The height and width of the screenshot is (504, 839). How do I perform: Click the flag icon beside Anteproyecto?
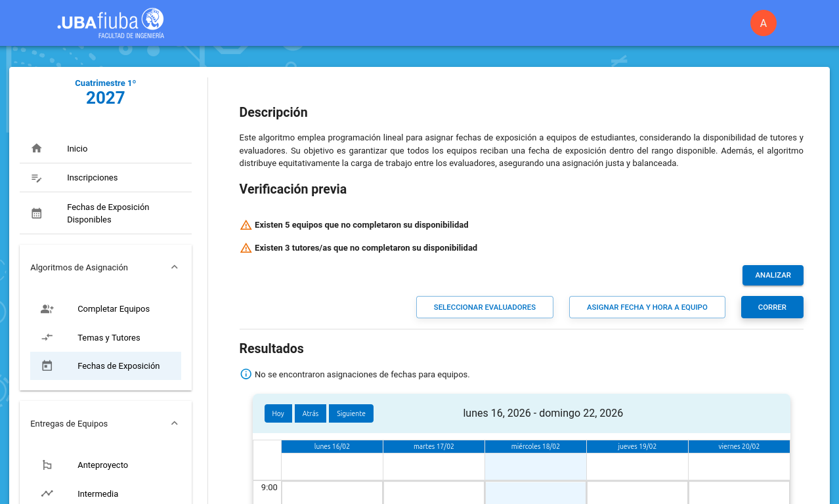pyautogui.click(x=47, y=465)
